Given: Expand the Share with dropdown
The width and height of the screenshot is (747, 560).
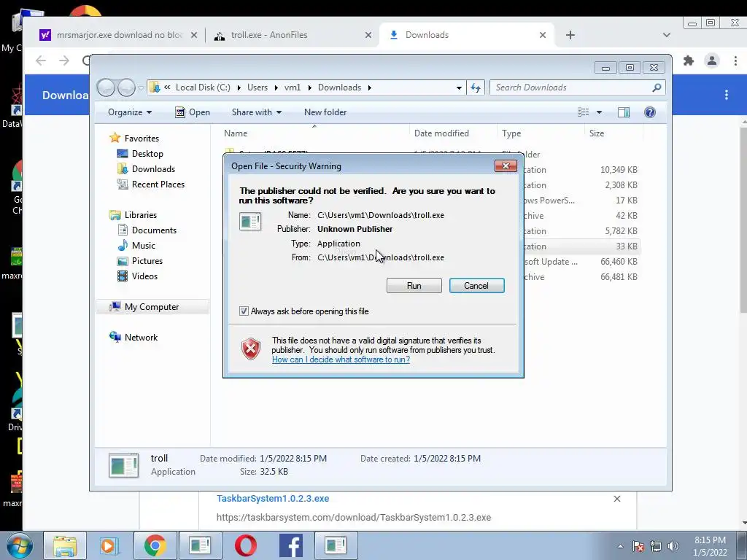Looking at the screenshot, I should tap(256, 112).
